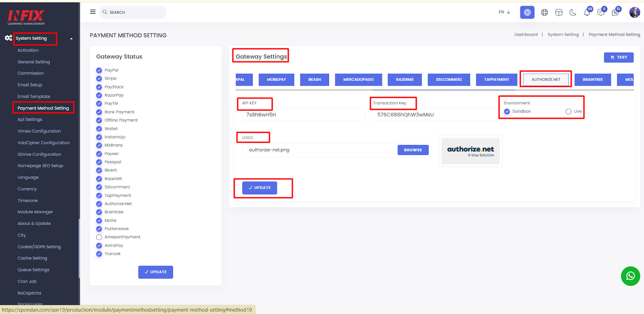Switch to the TAPPAYMENT gateway tab
Viewport: 644px width, 314px height.
[x=497, y=80]
